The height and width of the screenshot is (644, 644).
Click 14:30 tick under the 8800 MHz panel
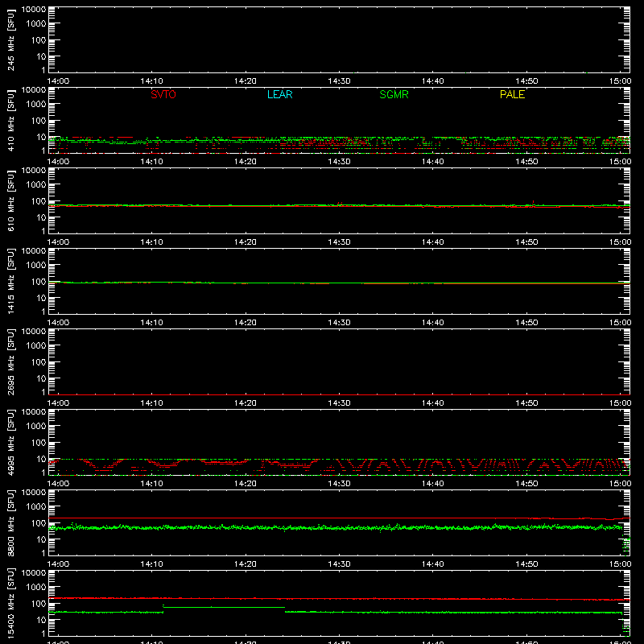339,564
